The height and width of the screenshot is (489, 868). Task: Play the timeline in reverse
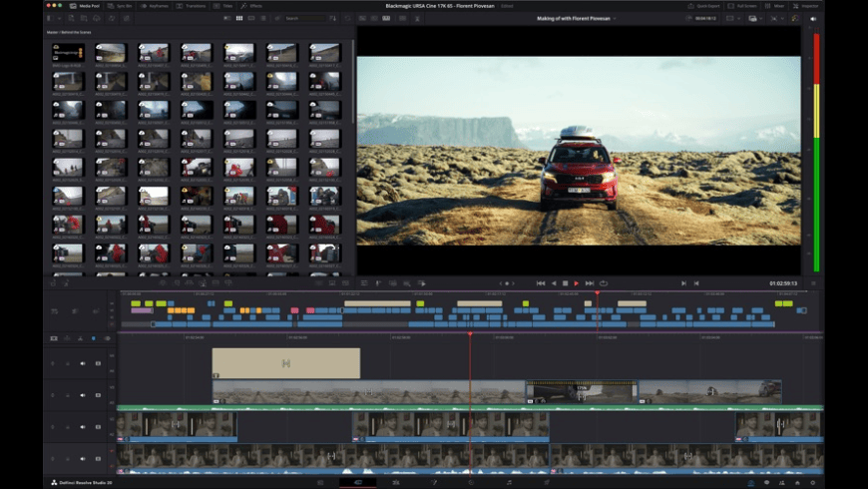pos(554,283)
